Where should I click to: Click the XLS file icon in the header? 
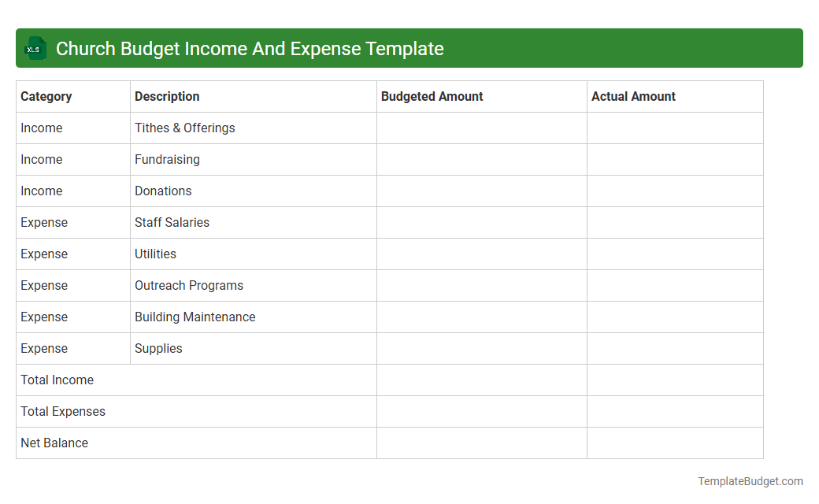click(35, 48)
